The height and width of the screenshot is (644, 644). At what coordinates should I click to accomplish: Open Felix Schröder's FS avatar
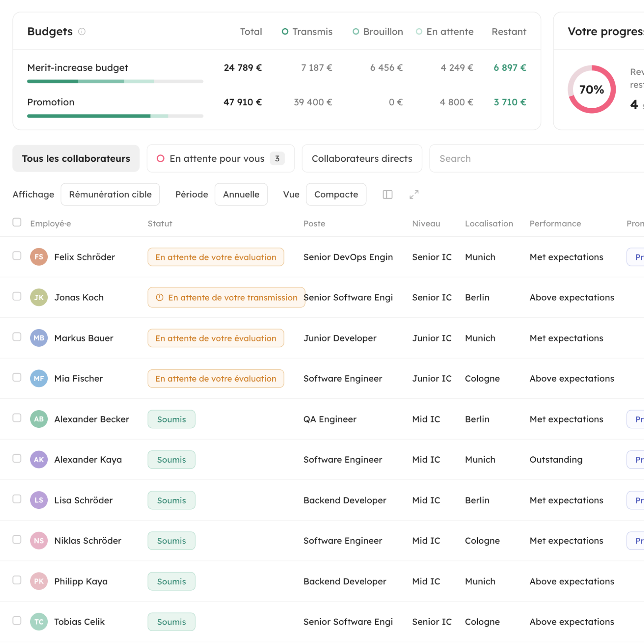(39, 257)
